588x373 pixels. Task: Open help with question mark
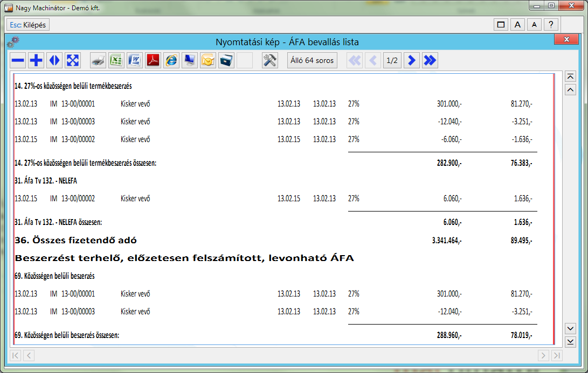point(551,25)
